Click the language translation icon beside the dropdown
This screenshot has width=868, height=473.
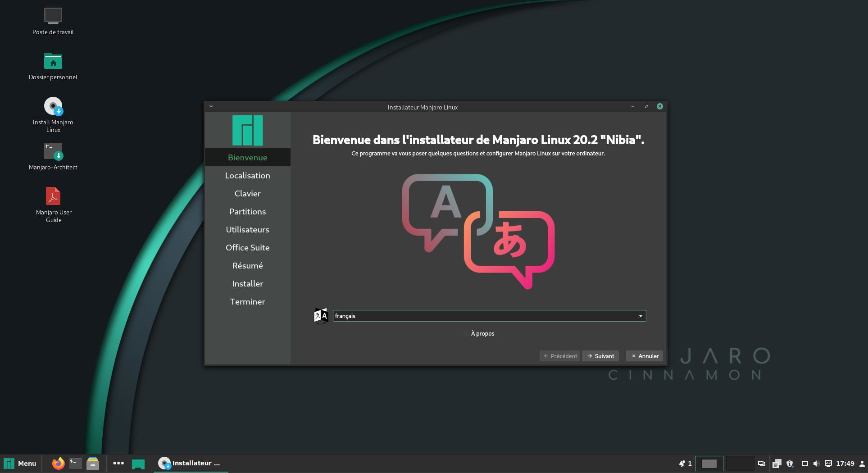click(x=321, y=316)
